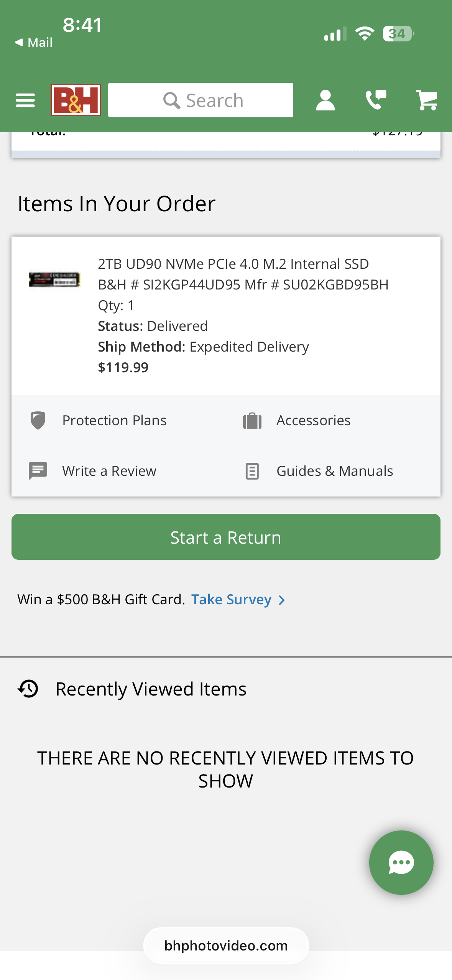
Task: Open the 2TB UD90 NVMe SSD product title
Action: click(233, 264)
